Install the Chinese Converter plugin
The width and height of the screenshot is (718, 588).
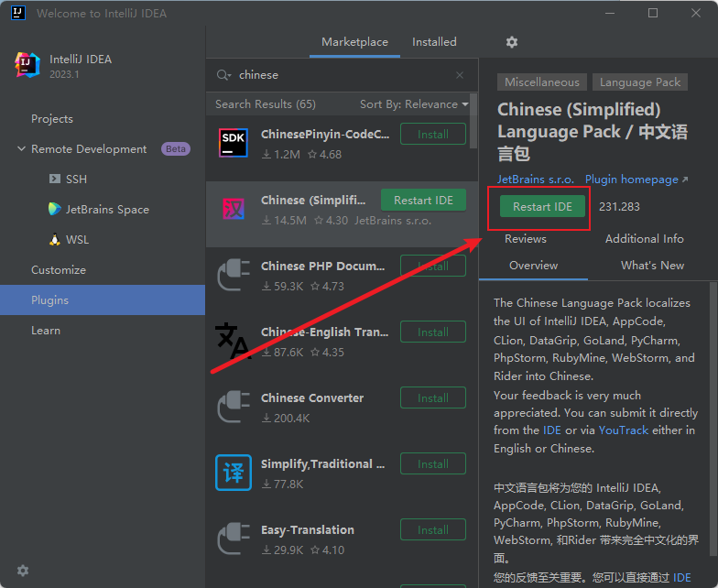tap(432, 397)
